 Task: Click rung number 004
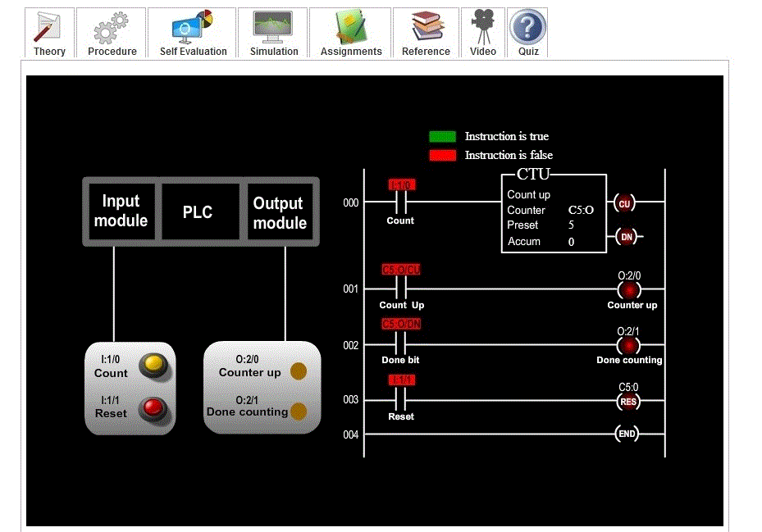(x=351, y=434)
